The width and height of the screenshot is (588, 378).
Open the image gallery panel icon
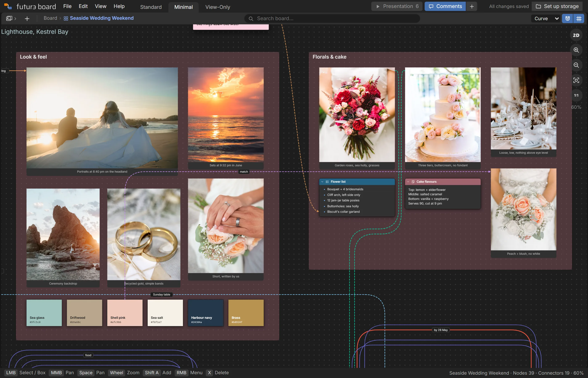(9, 18)
